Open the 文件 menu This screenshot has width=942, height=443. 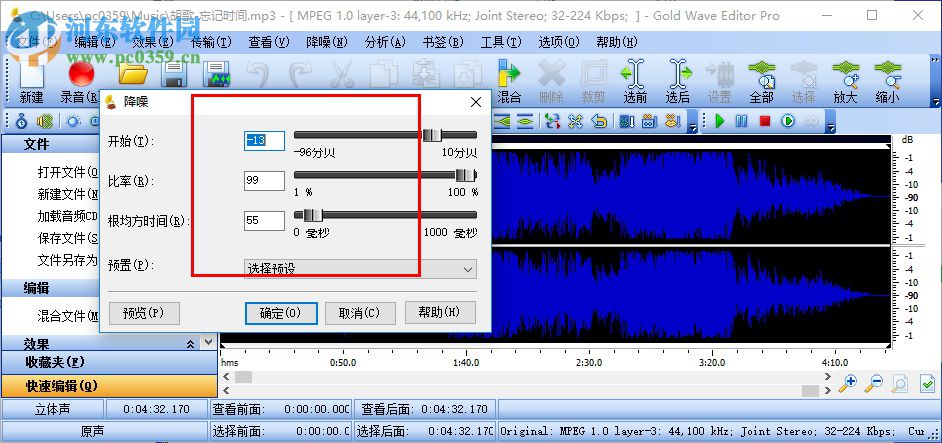click(36, 42)
